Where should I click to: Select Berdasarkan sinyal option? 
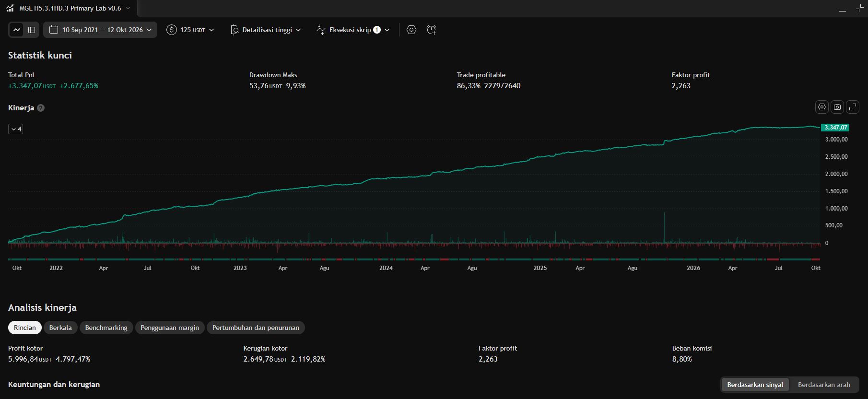pos(755,385)
